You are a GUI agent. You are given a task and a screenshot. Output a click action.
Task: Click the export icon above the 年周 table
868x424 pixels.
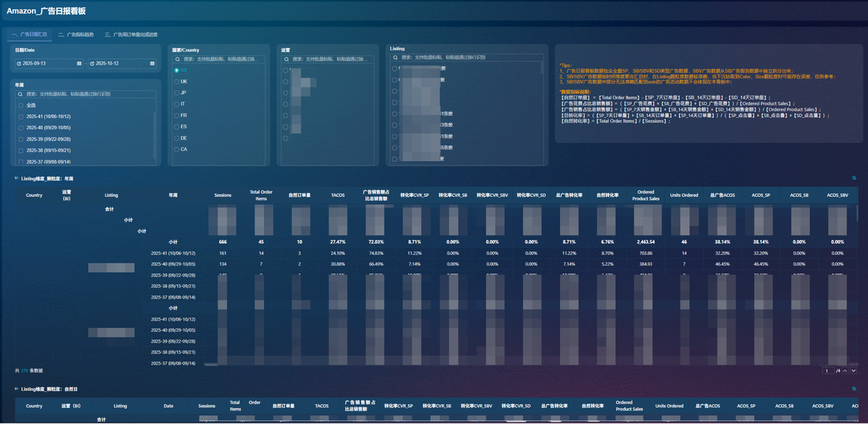coord(854,177)
